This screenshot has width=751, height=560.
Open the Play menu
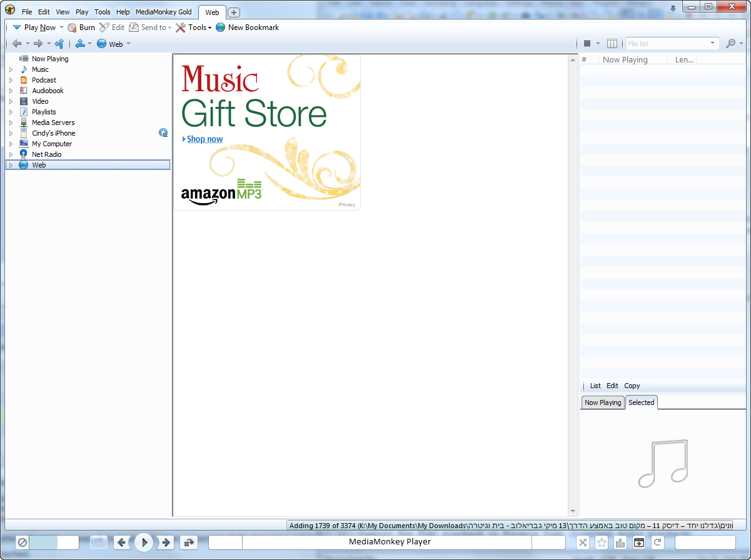(82, 12)
